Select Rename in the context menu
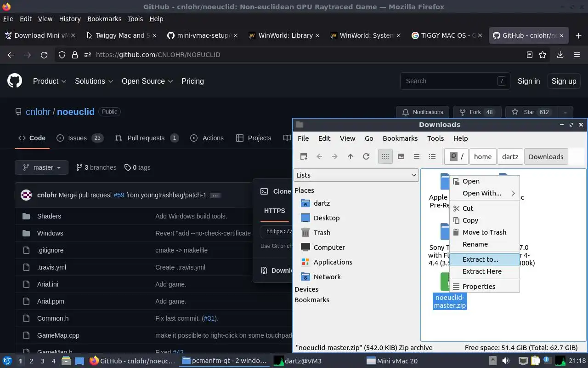Image resolution: width=588 pixels, height=368 pixels. [x=485, y=244]
